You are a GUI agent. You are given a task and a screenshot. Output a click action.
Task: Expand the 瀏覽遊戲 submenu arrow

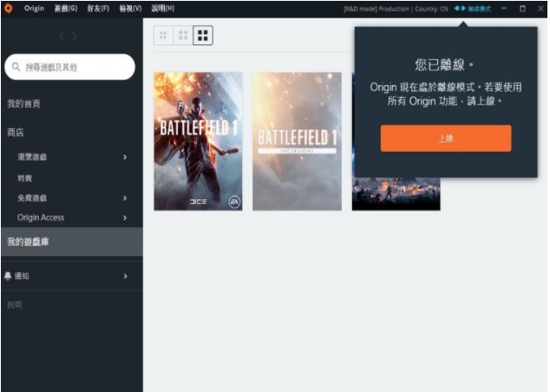pos(125,157)
